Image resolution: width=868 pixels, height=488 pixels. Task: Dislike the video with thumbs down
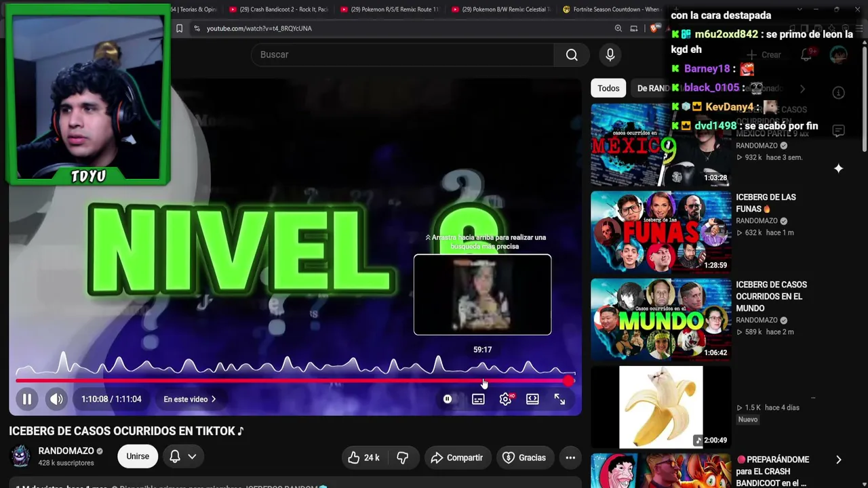[x=402, y=457]
